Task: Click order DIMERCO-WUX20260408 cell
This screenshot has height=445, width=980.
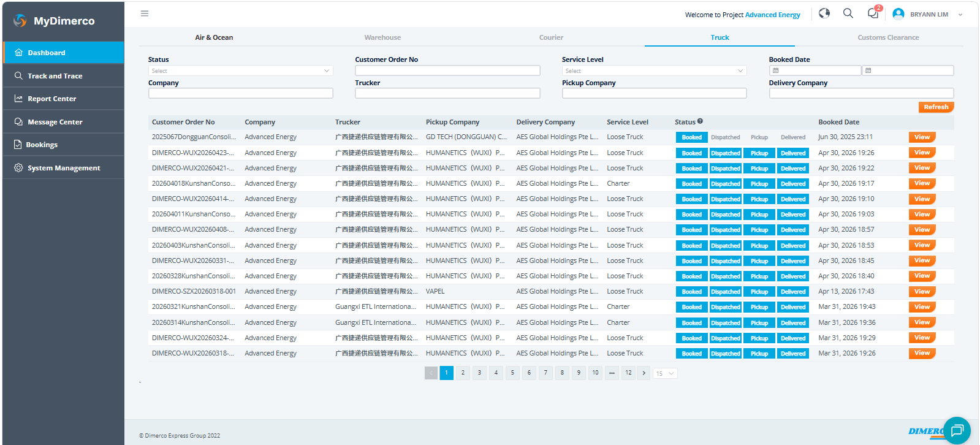Action: click(193, 230)
